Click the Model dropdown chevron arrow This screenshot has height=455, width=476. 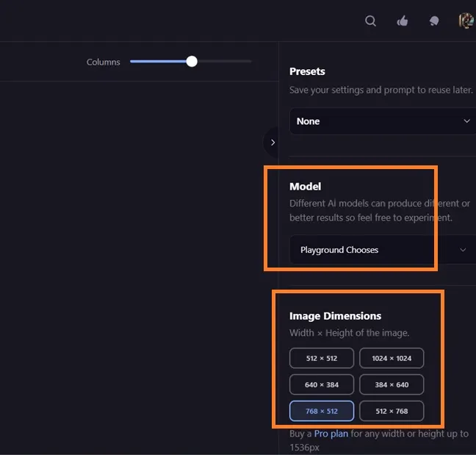(463, 250)
